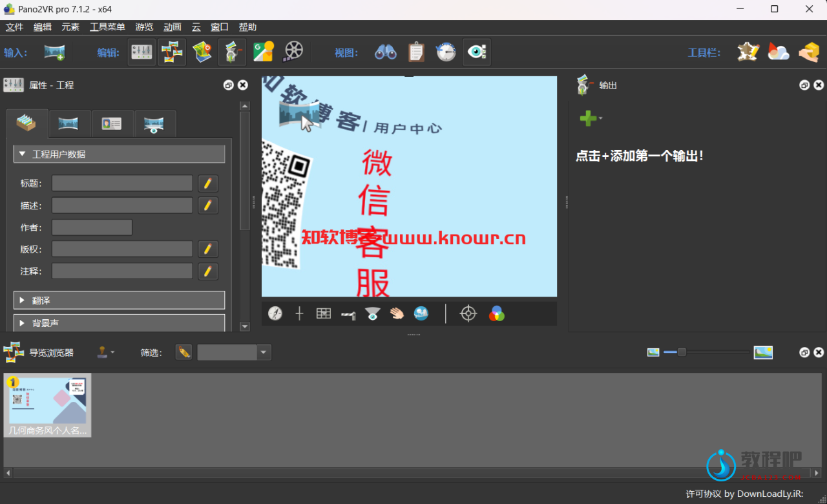Open the animation film reel icon
Screen dimensions: 827x504
[x=293, y=52]
